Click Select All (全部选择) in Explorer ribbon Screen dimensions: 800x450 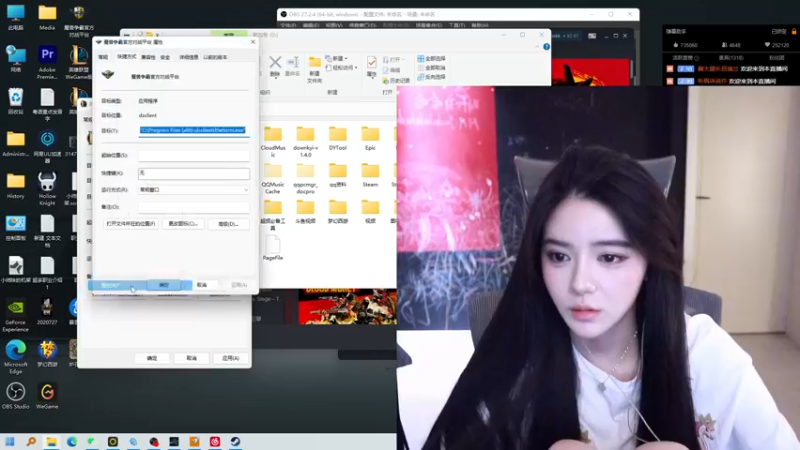[432, 59]
